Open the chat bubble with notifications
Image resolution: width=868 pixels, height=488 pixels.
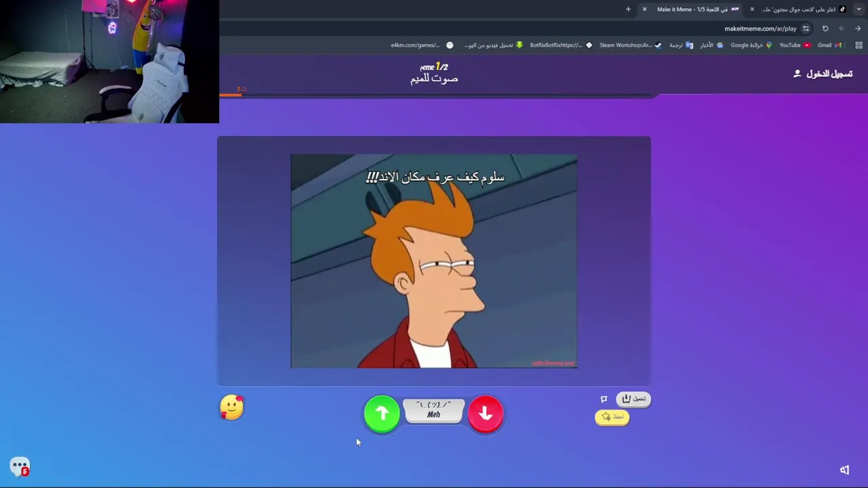[20, 466]
